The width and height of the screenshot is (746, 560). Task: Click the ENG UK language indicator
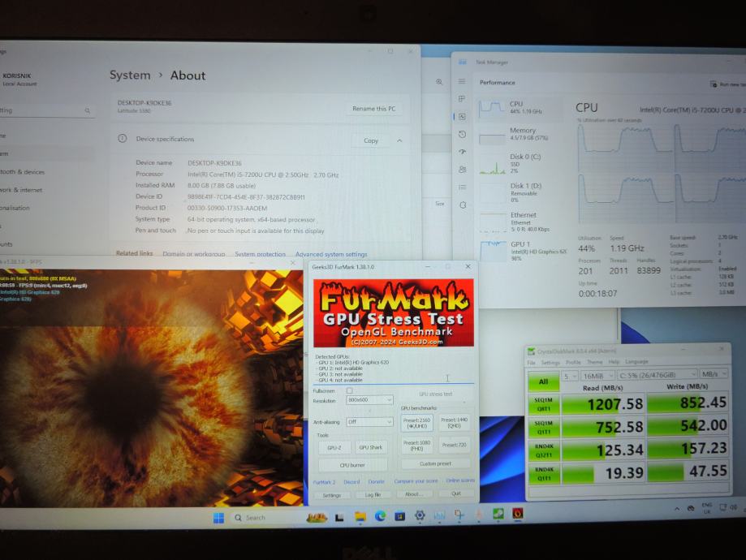[x=707, y=508]
